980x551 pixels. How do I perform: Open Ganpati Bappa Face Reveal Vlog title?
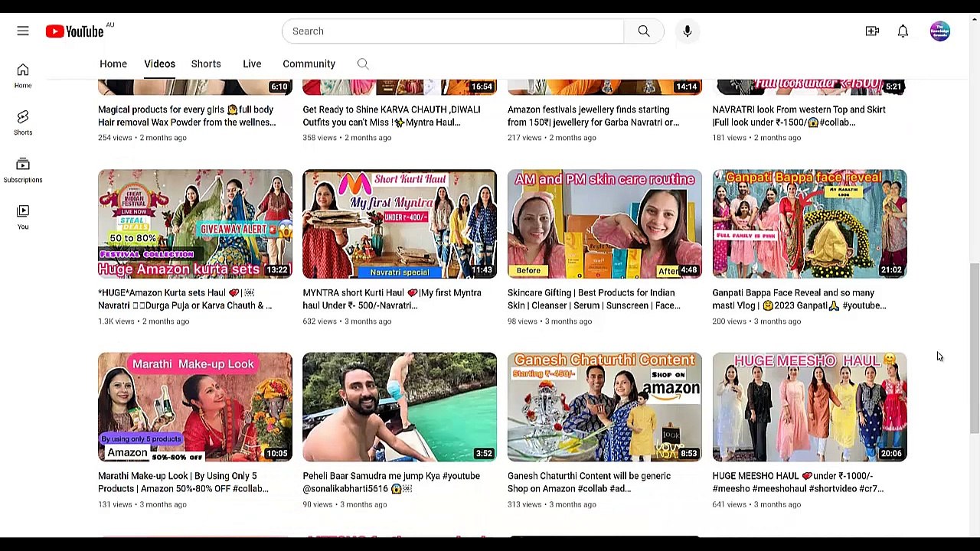pos(799,299)
